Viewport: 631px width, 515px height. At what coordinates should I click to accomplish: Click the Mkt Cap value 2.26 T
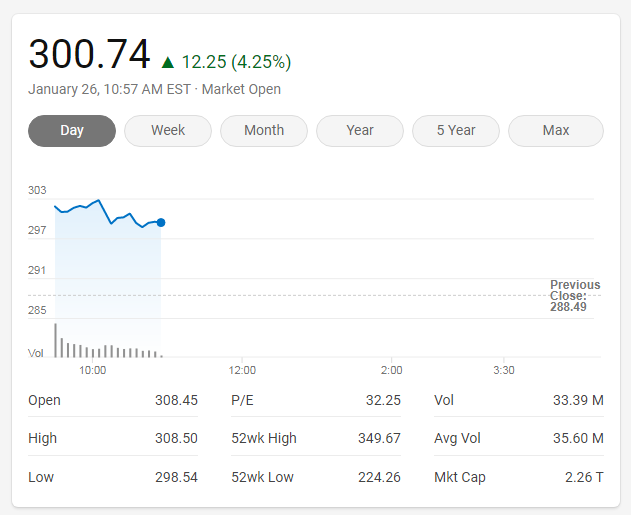(x=585, y=477)
